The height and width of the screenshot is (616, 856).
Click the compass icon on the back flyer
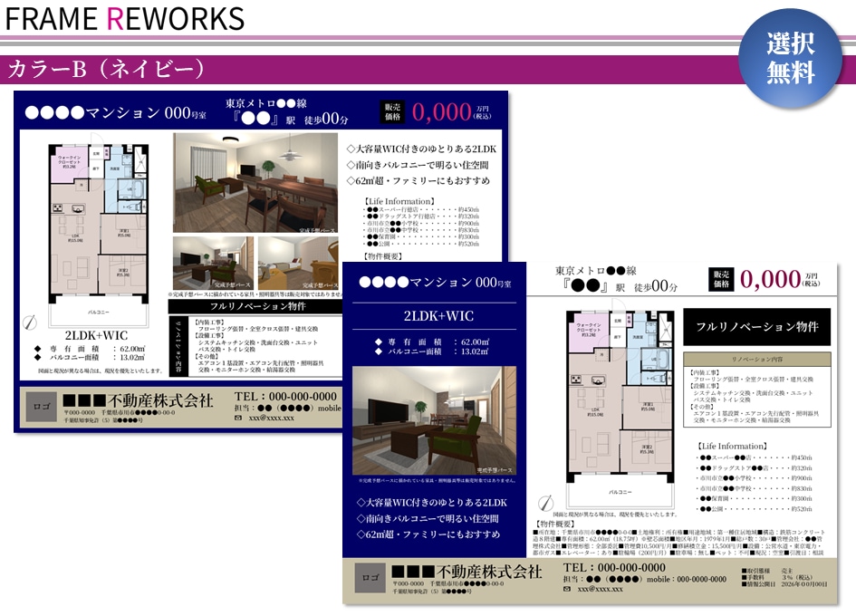[x=30, y=322]
